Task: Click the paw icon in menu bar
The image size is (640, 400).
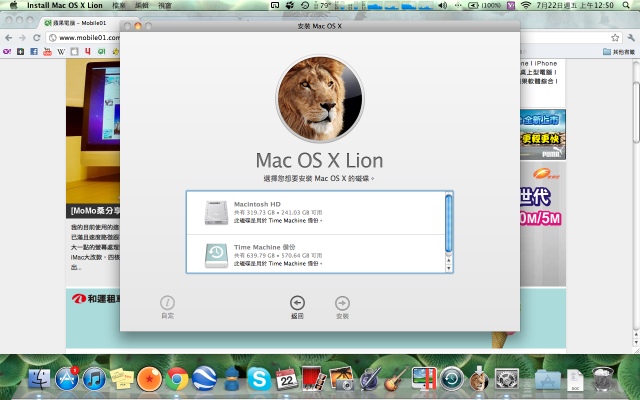Action: (x=290, y=5)
